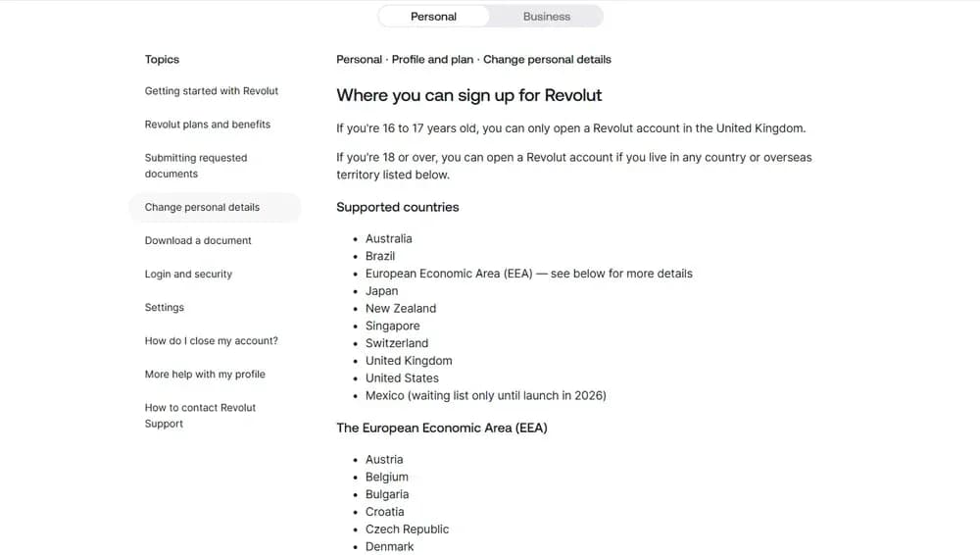Switch to the Business toggle option

pyautogui.click(x=546, y=17)
